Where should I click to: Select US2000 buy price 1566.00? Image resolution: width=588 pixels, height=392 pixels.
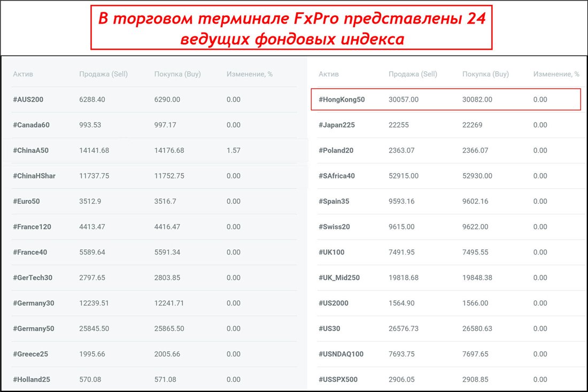[x=475, y=303]
